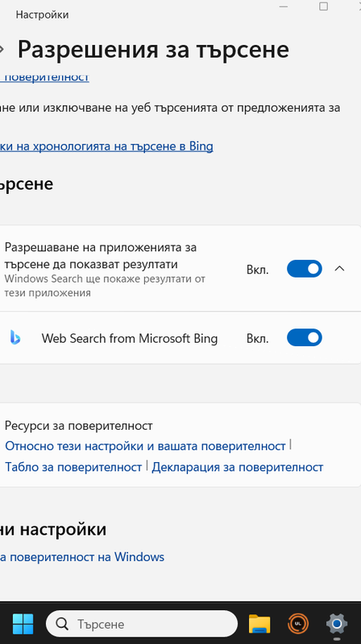Click the 'Ресурси за поверителност' heading
361x644 pixels.
coord(78,426)
